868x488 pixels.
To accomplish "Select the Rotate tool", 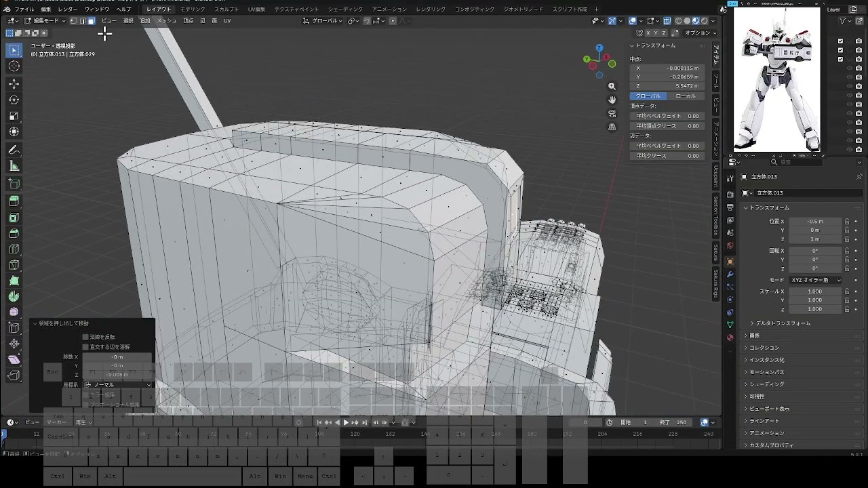I will click(x=14, y=100).
